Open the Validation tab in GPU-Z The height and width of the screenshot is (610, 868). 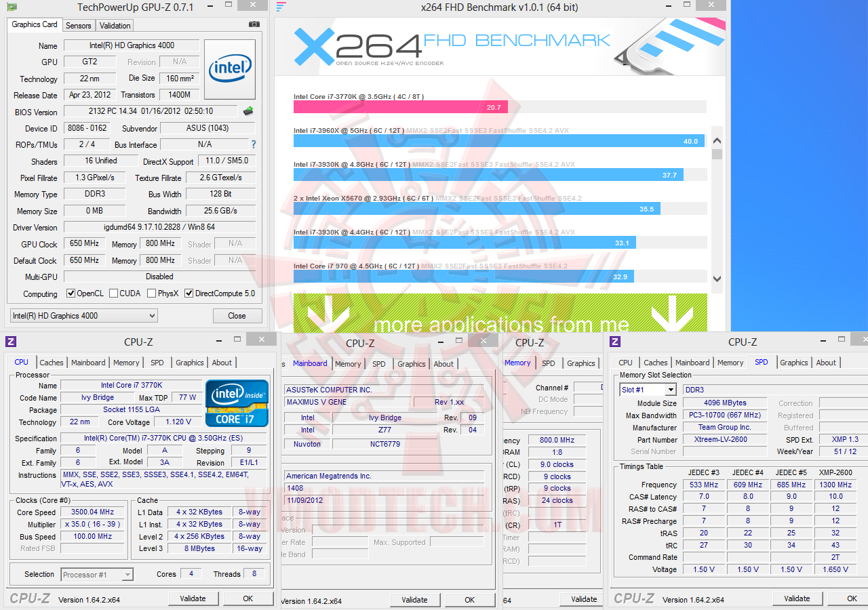(115, 26)
